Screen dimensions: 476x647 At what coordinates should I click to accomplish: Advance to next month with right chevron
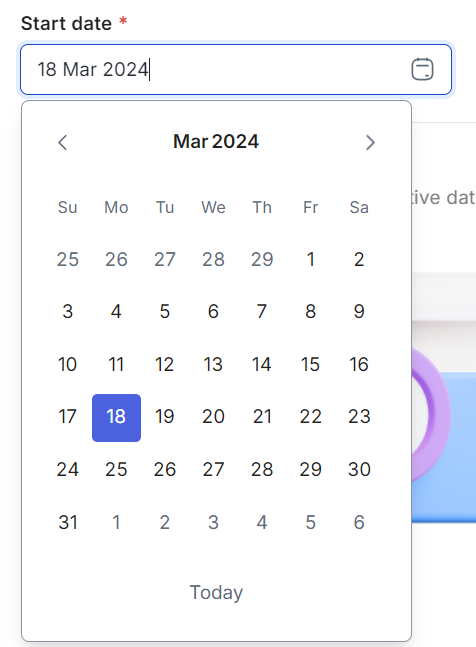[370, 143]
